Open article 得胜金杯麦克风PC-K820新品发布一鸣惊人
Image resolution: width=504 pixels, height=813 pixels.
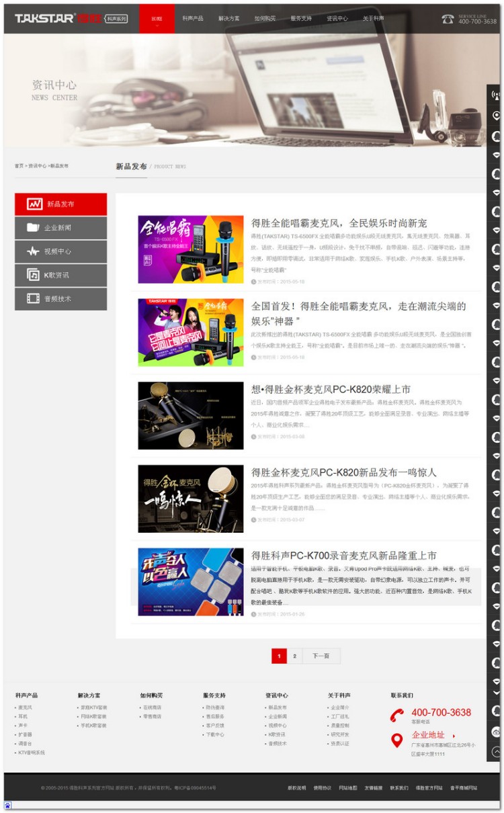(343, 472)
